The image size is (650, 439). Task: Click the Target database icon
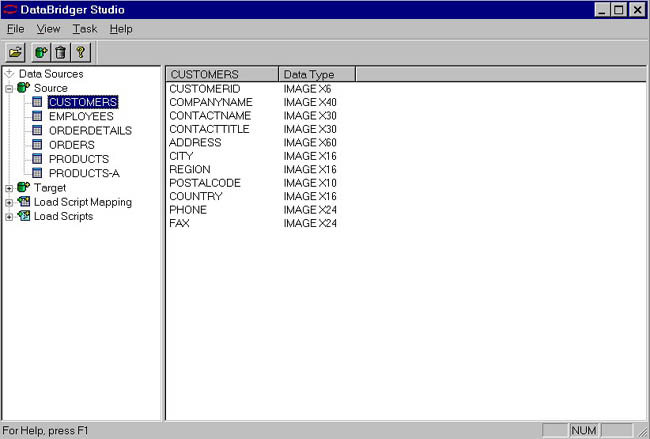[x=24, y=187]
